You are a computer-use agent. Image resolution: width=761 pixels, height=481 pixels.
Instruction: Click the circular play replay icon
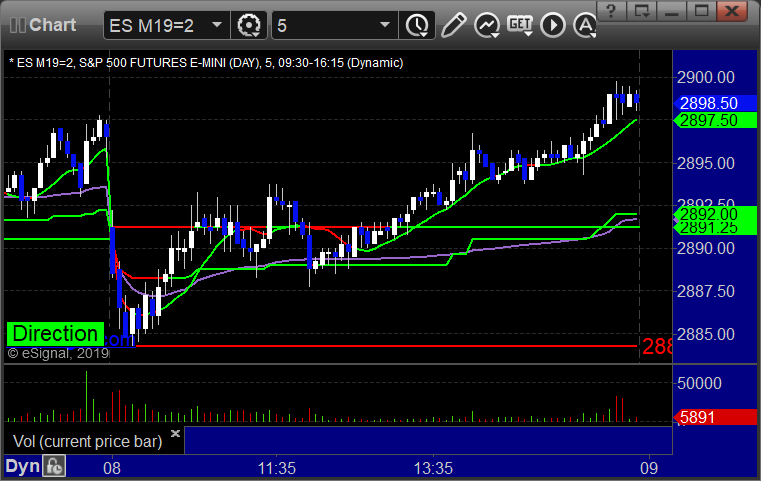coord(551,24)
